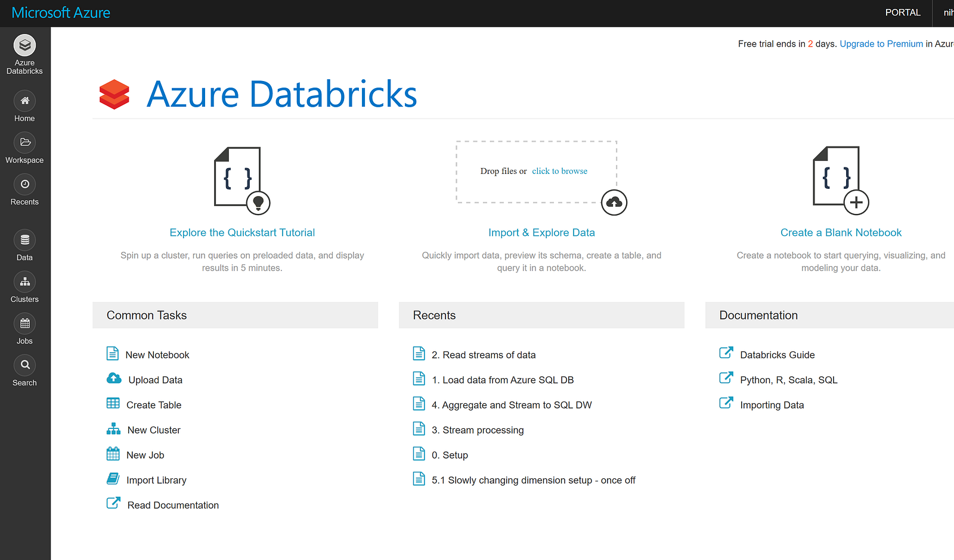
Task: Open the Recents clock icon
Action: pyautogui.click(x=24, y=184)
